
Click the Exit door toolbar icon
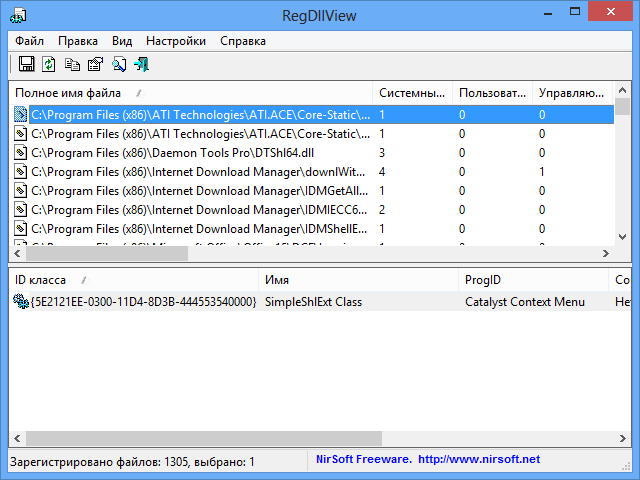pos(141,65)
